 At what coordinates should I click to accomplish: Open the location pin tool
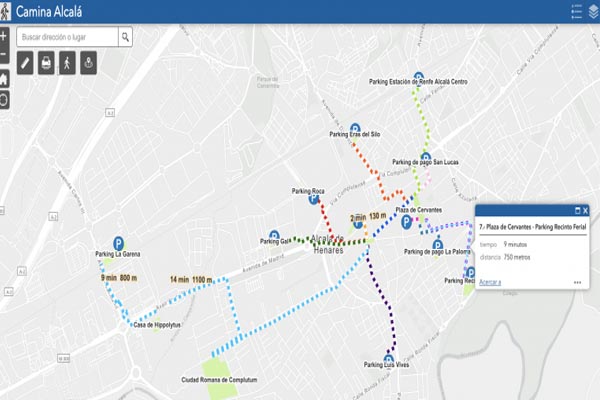[x=89, y=63]
